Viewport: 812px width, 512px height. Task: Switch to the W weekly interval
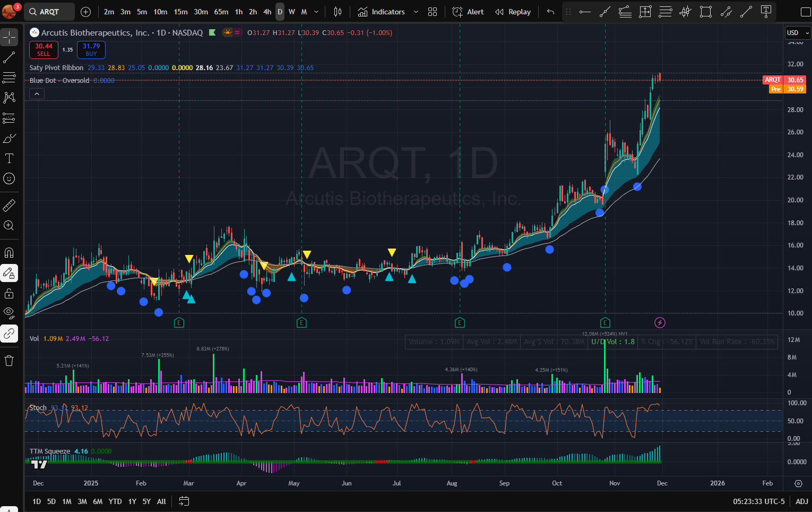click(x=291, y=12)
